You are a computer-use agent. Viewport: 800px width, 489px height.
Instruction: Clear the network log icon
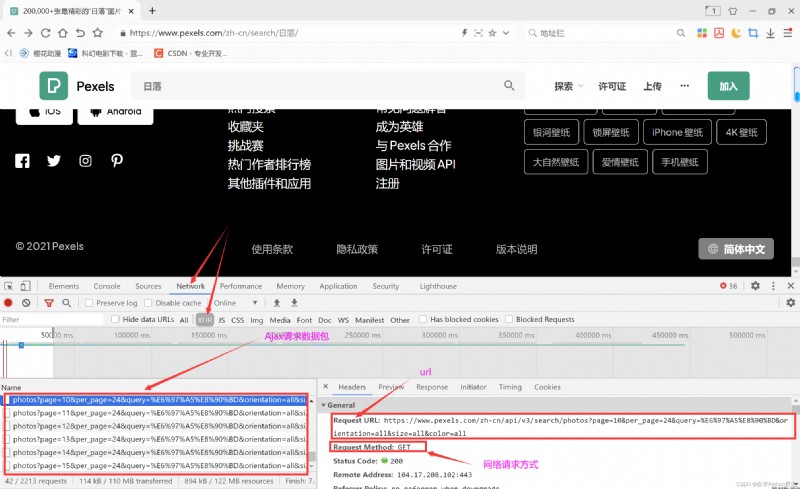[26, 303]
